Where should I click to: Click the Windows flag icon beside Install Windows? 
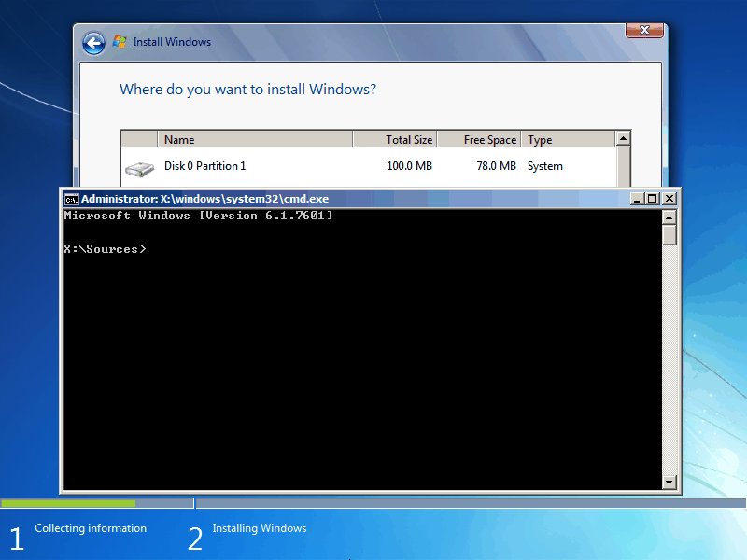[120, 42]
